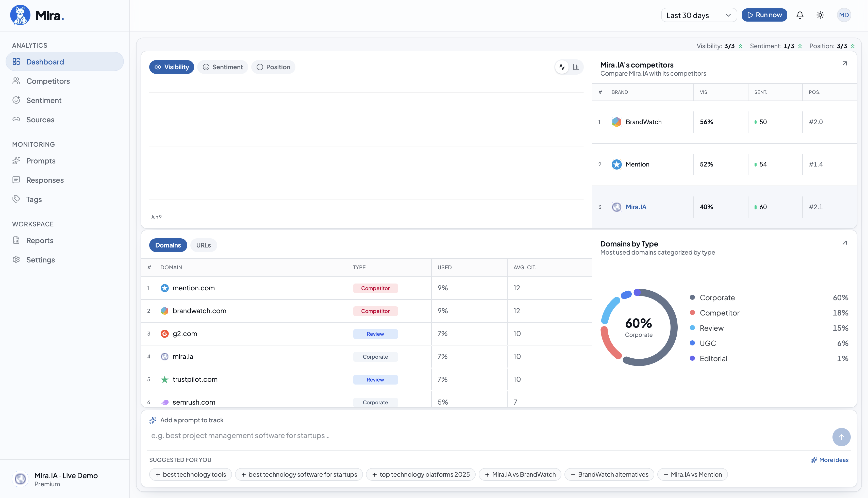Image resolution: width=868 pixels, height=498 pixels.
Task: Click the mira.ia favicon icon
Action: coord(164,357)
